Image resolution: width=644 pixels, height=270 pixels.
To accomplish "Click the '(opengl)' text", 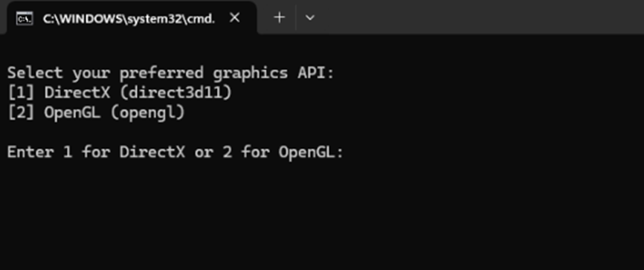I will pyautogui.click(x=148, y=112).
